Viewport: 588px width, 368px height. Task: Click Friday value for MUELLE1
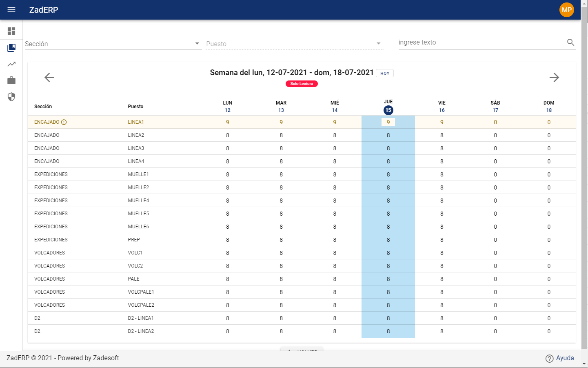pos(442,174)
